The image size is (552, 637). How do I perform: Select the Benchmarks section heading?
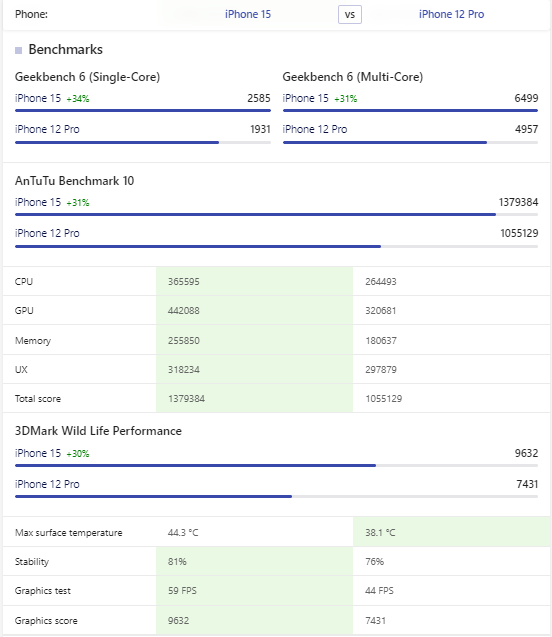[65, 50]
